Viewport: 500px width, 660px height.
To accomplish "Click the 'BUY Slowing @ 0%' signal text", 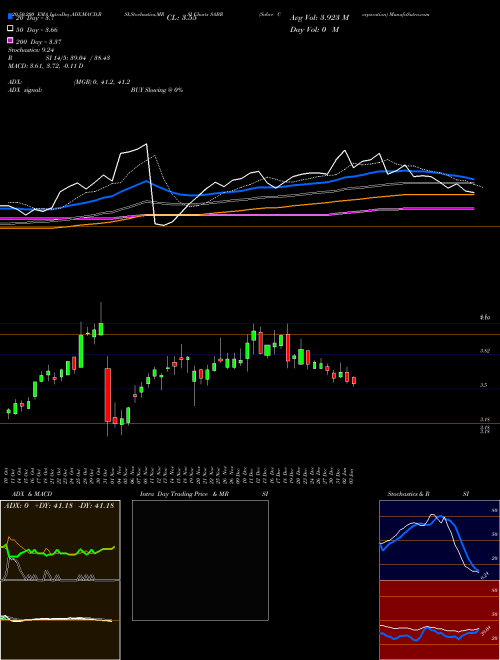I will pos(157,90).
